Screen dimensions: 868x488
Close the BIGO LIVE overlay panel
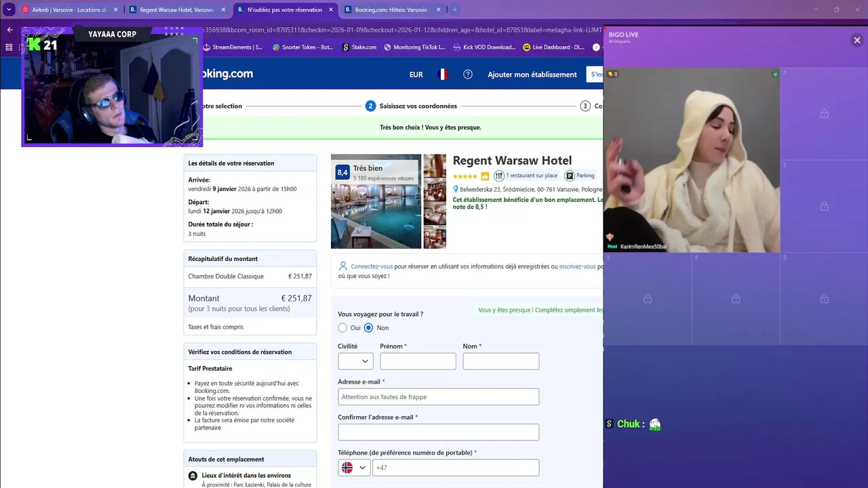(x=857, y=41)
